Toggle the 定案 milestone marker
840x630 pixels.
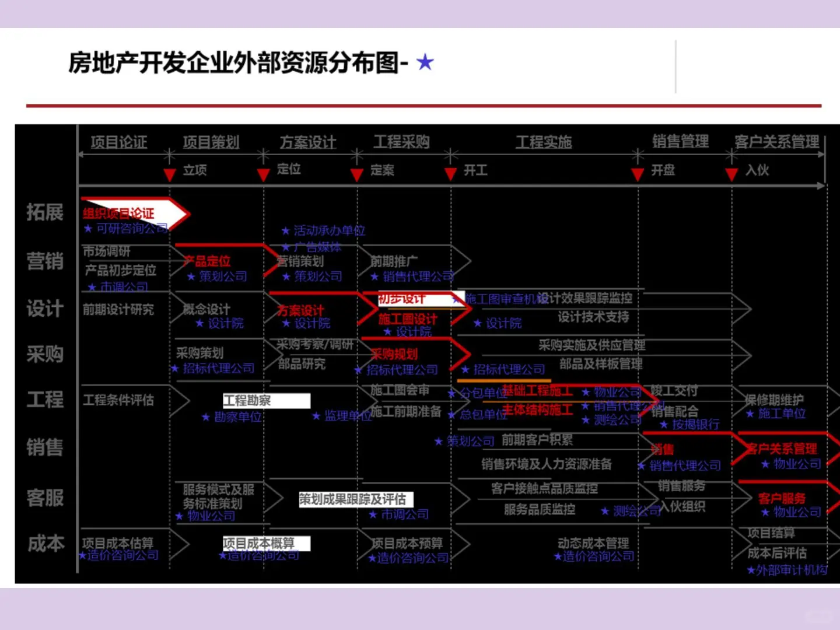point(356,174)
